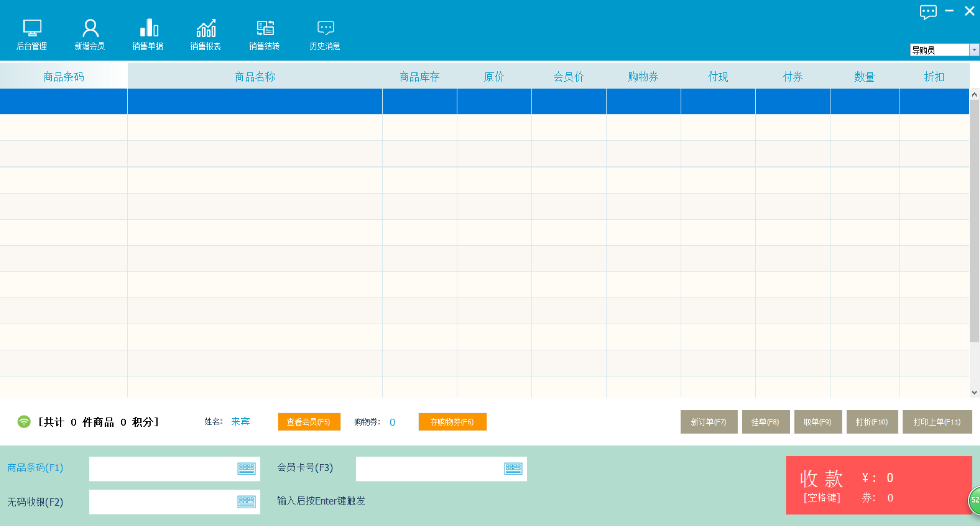Open on-screen keyboard for 会员卡号 field

[x=513, y=468]
